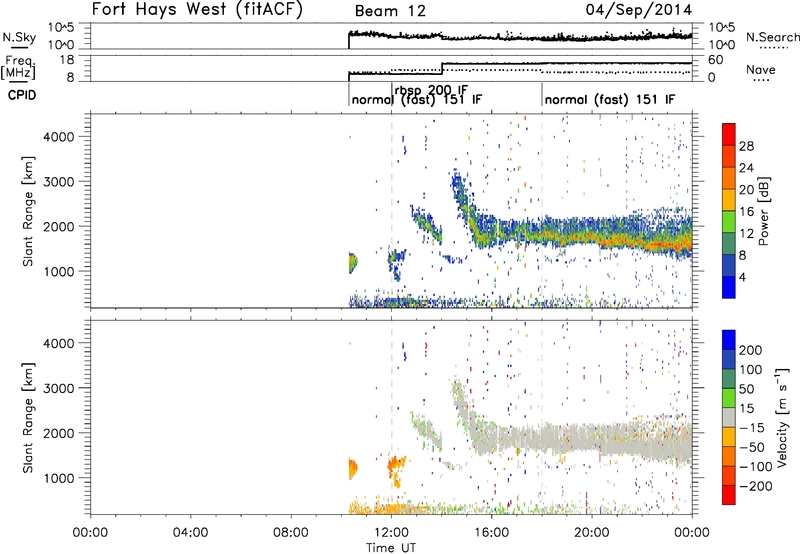The width and height of the screenshot is (800, 554).
Task: Click the '08:00' time axis label
Action: click(x=291, y=533)
